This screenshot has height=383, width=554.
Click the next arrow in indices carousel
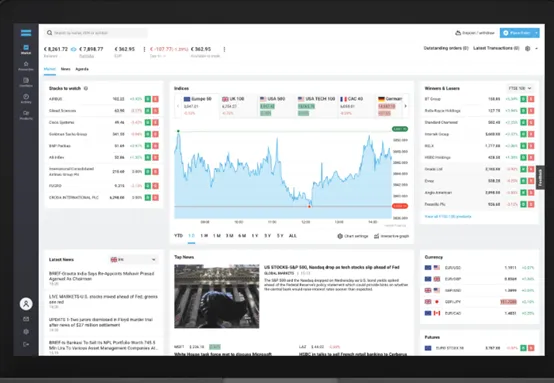406,106
